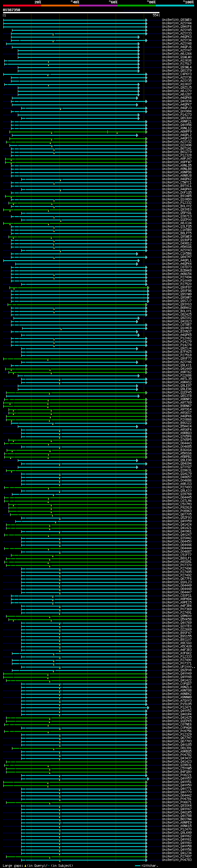
Task: Click the query length value 554
Action: (x=155, y=15)
